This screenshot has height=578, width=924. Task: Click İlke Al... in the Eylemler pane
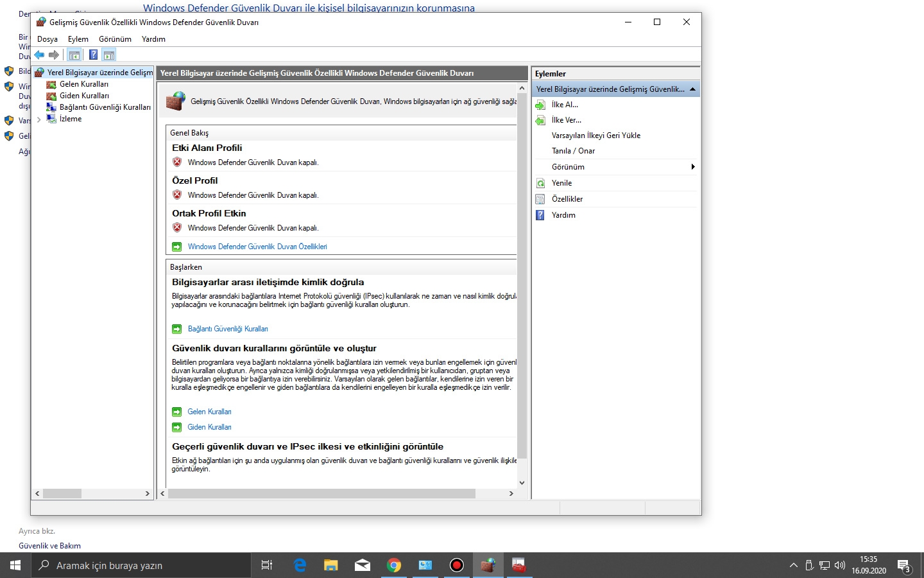[565, 105]
